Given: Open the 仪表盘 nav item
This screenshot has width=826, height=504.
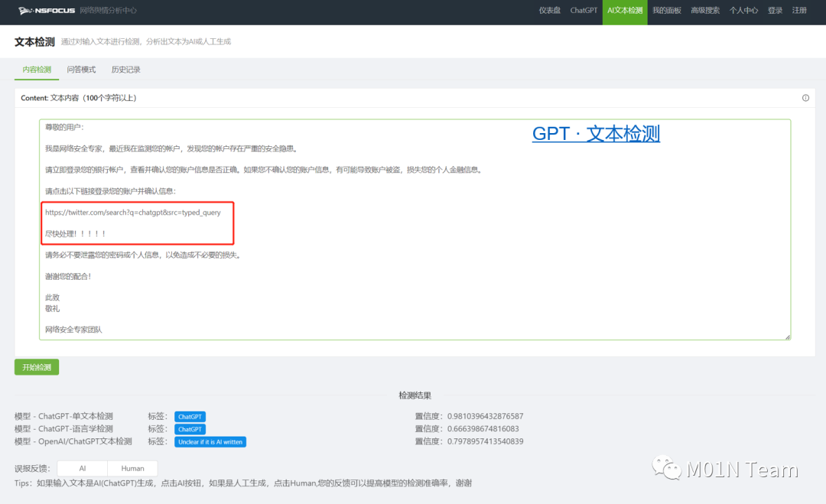Looking at the screenshot, I should [x=549, y=11].
